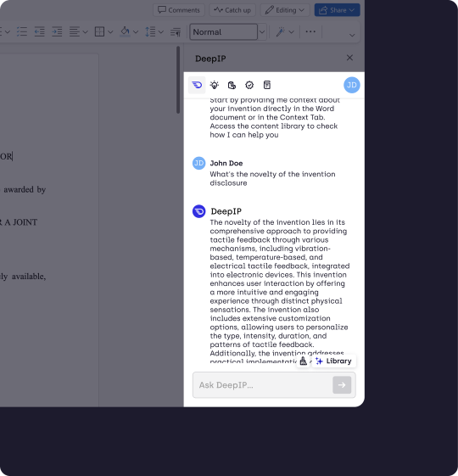Click the 'What's the novelty' question text
Screen dimensions: 458x476
pos(272,178)
